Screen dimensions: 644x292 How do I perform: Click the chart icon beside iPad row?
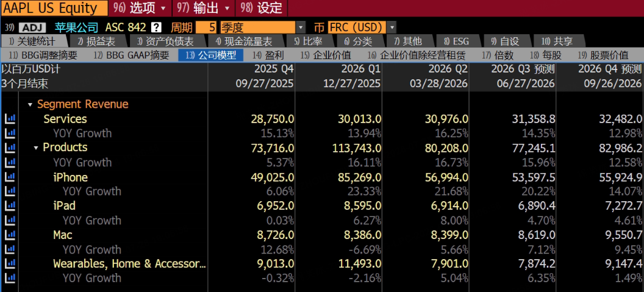coord(10,205)
